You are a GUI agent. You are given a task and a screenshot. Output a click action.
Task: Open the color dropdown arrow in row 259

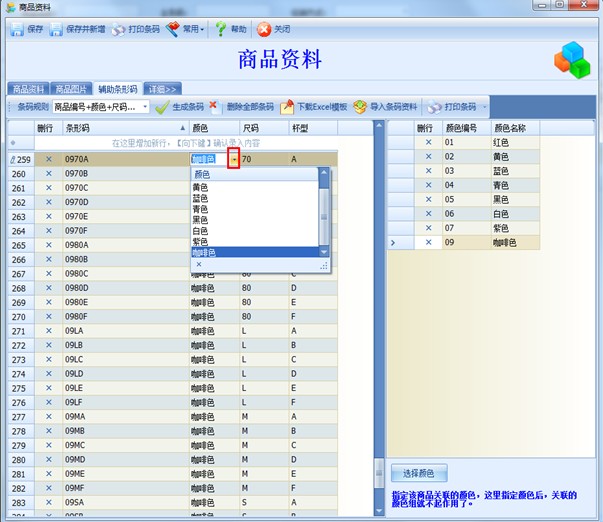point(234,159)
